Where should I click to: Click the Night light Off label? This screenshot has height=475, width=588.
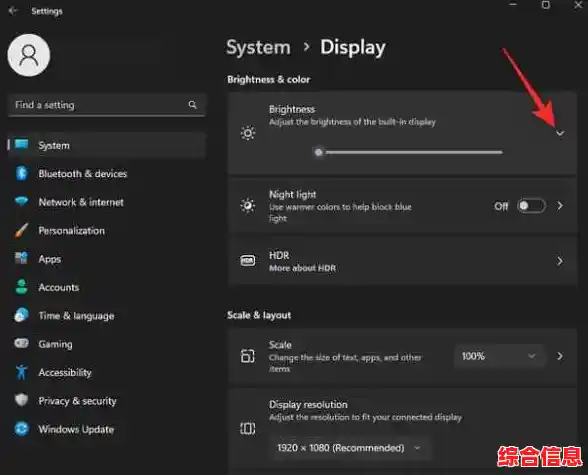click(501, 206)
